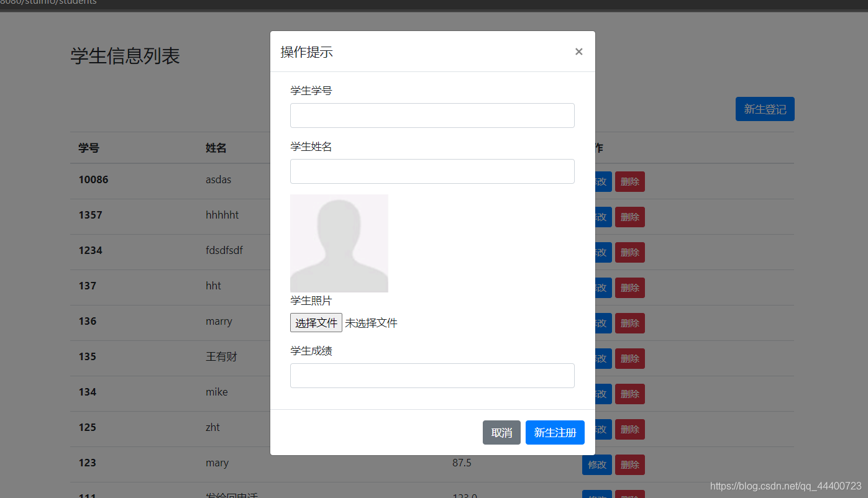Image resolution: width=868 pixels, height=498 pixels.
Task: Edit student 123 with the 修改 button
Action: click(x=597, y=464)
